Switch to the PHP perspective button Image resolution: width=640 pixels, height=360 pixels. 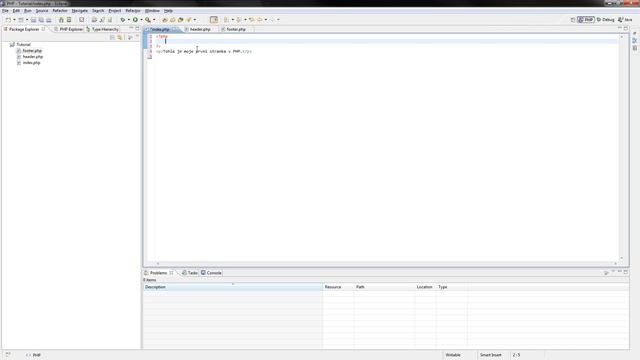(586, 20)
